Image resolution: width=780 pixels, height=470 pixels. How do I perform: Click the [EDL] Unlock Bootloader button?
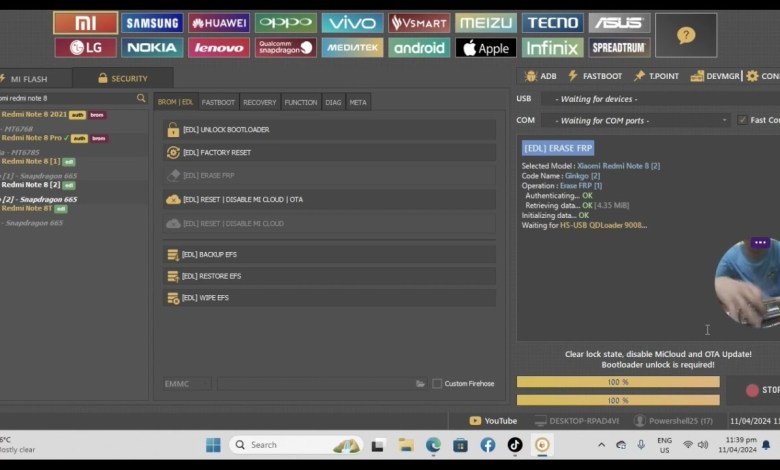pyautogui.click(x=329, y=130)
